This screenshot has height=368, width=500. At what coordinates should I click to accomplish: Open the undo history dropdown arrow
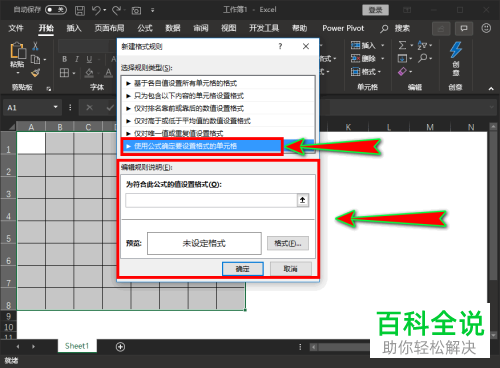point(105,10)
